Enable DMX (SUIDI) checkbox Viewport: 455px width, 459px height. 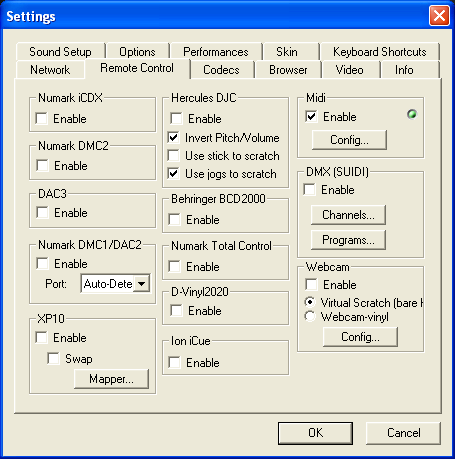point(309,189)
